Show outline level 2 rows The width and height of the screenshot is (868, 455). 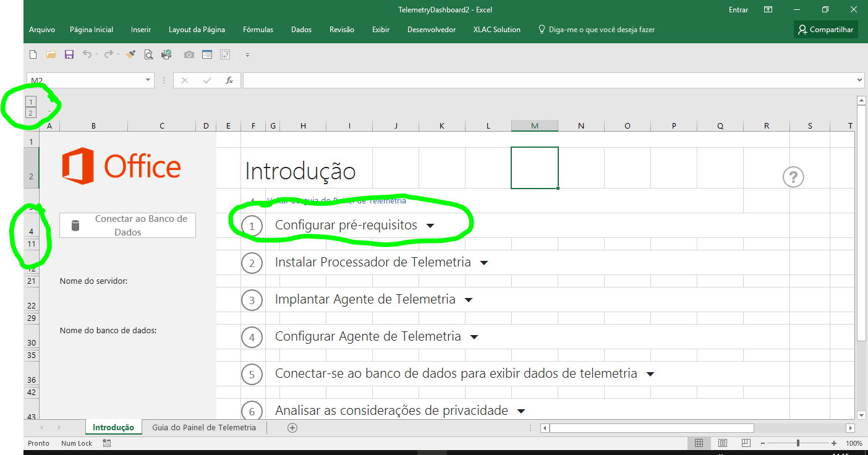(31, 113)
